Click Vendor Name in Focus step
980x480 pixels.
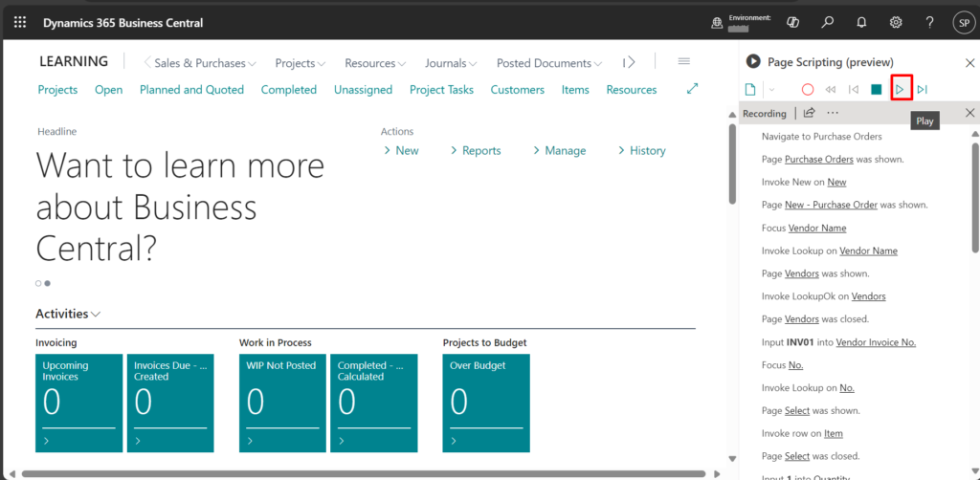click(817, 228)
